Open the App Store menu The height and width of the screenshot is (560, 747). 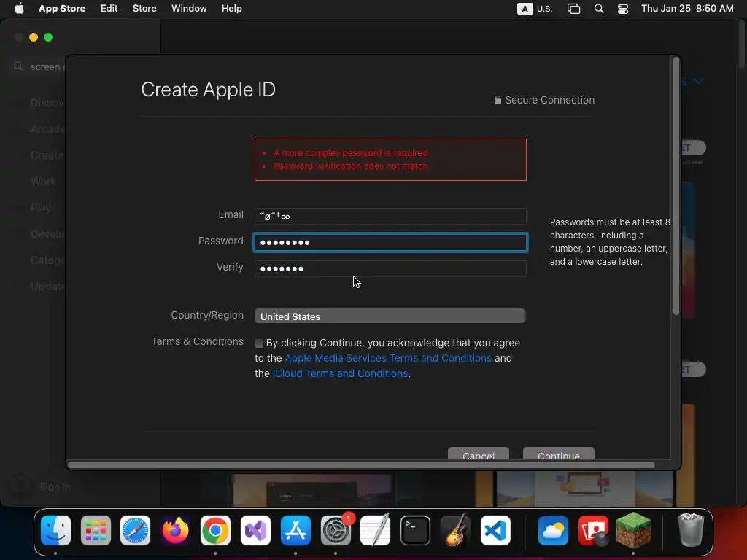pos(62,9)
